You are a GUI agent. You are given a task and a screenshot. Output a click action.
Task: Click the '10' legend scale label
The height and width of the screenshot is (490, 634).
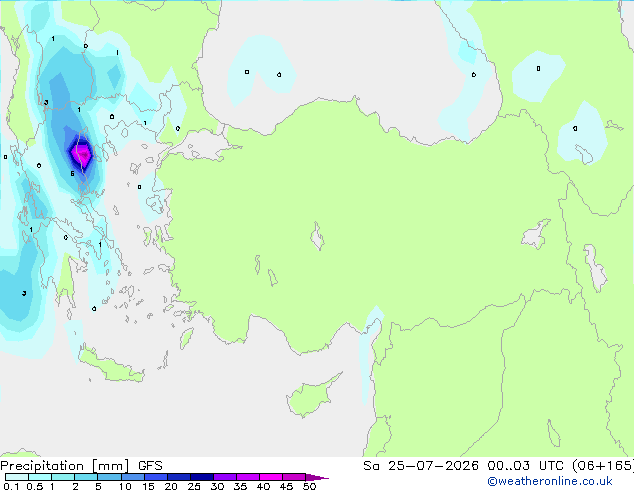coord(125,486)
